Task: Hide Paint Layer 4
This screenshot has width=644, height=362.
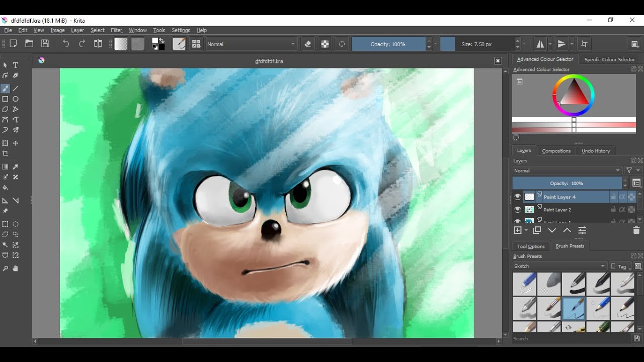Action: [x=517, y=197]
